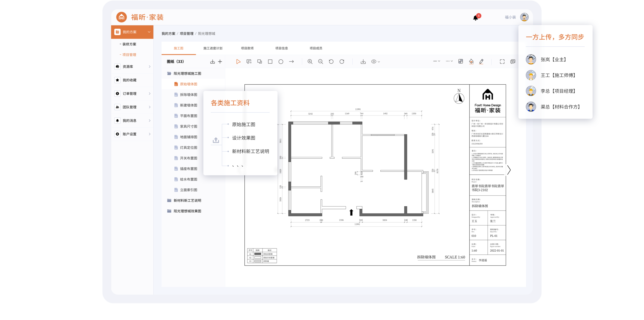Rotate drawing counterclockwise

[331, 61]
